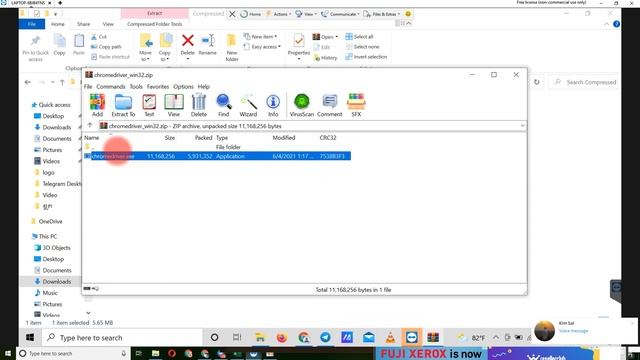Click the Copy icon in Explorer ribbon
The image size is (640, 360).
click(60, 45)
